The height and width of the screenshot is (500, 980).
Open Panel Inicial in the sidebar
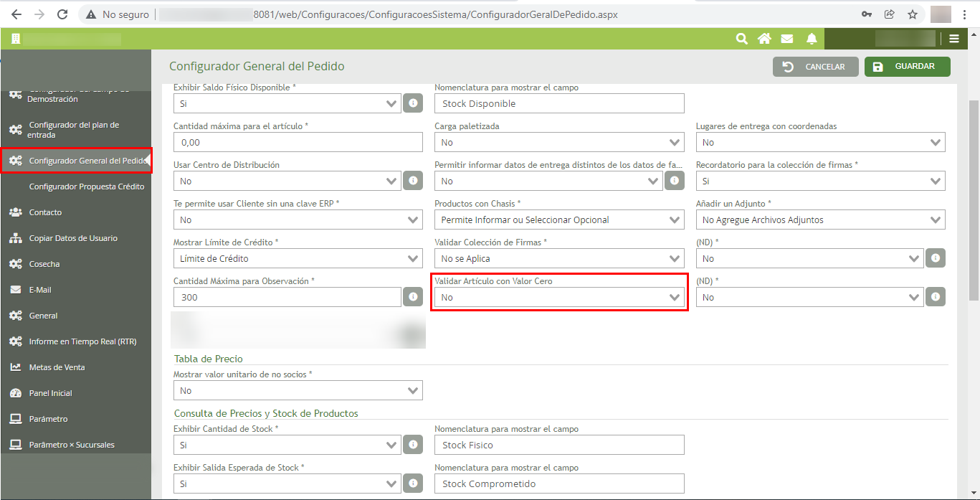click(75, 393)
